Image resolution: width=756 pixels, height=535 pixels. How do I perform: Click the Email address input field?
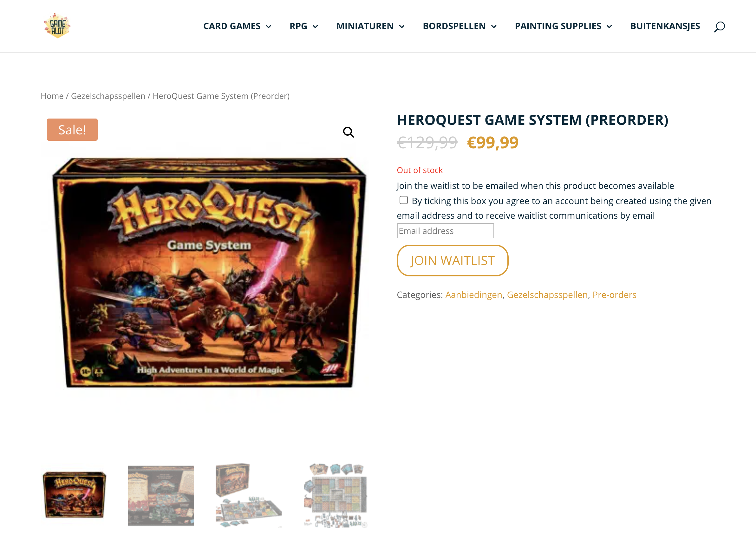click(445, 231)
